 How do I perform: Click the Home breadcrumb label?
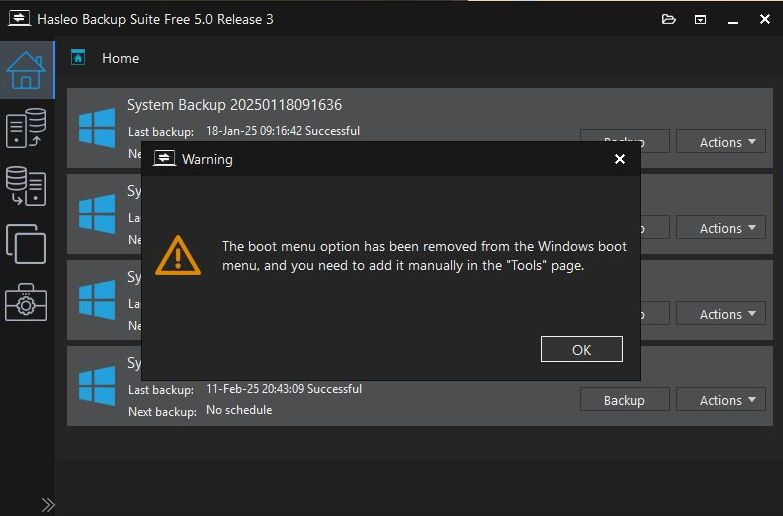(x=120, y=58)
